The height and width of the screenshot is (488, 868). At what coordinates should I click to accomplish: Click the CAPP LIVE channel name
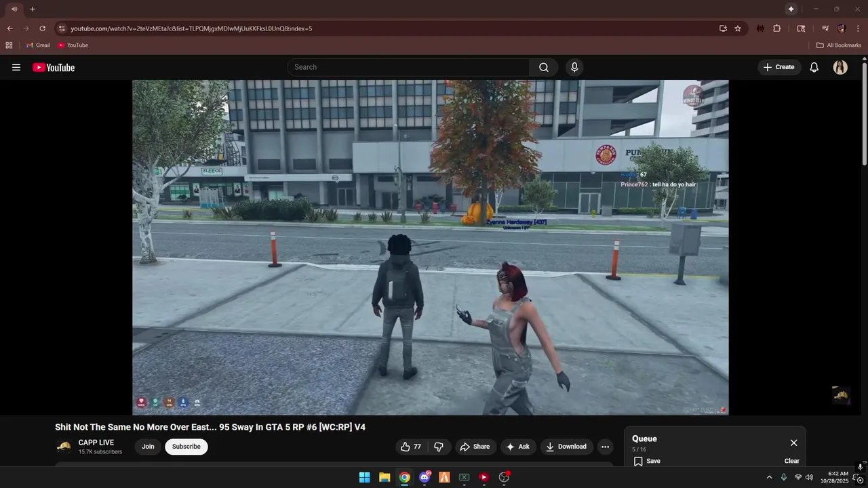coord(96,443)
